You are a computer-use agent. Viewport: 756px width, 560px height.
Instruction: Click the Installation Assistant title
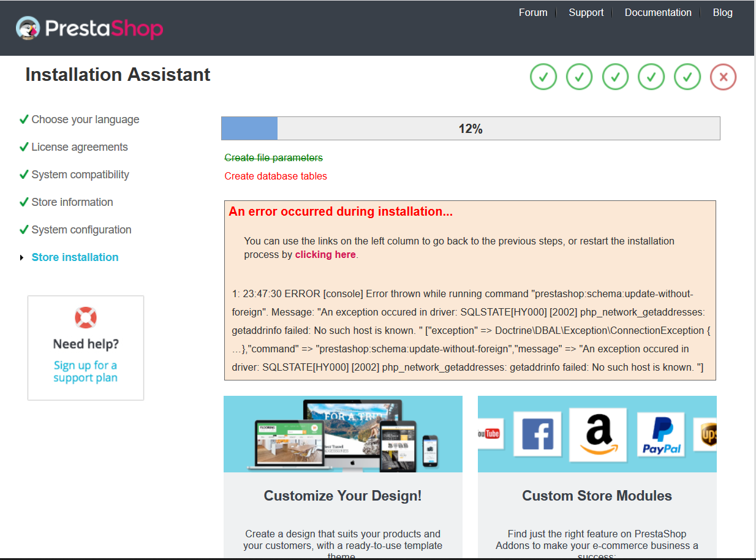(118, 75)
